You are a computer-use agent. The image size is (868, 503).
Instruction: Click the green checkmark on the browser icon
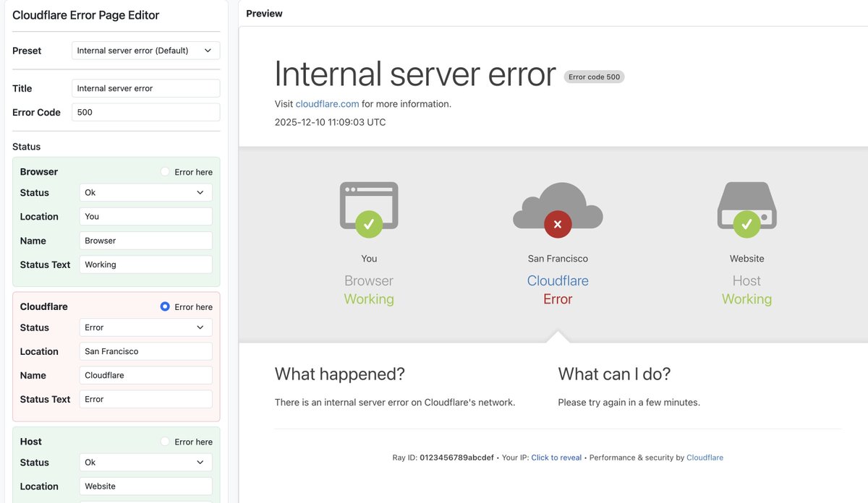tap(369, 224)
